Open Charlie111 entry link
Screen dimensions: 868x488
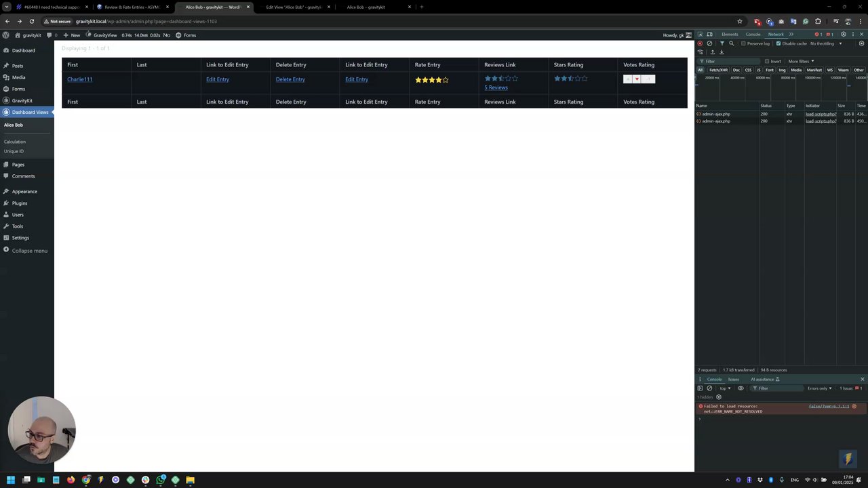(79, 79)
